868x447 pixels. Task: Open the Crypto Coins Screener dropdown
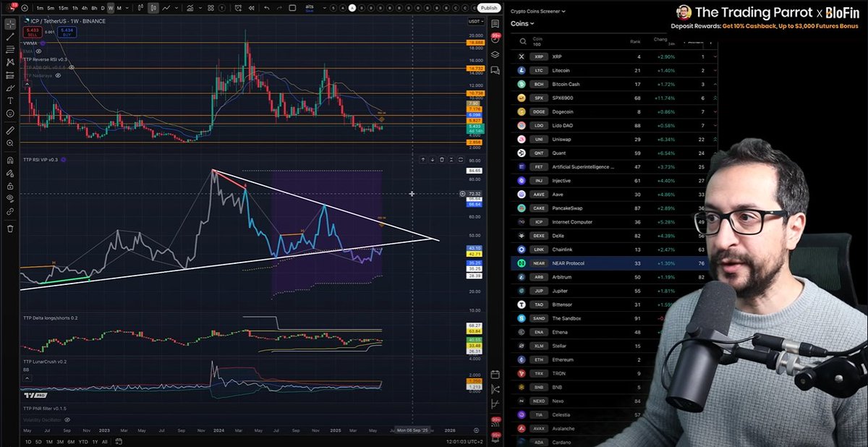(x=538, y=11)
